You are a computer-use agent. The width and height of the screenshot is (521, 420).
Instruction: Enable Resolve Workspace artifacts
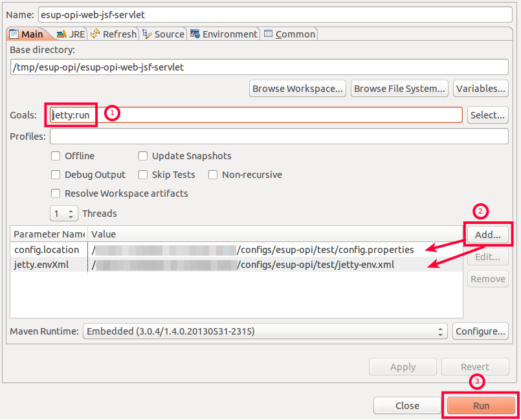[56, 193]
